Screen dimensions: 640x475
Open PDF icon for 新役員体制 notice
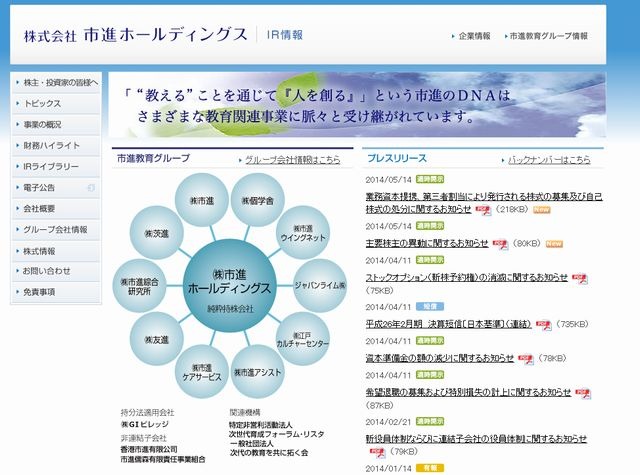click(378, 452)
